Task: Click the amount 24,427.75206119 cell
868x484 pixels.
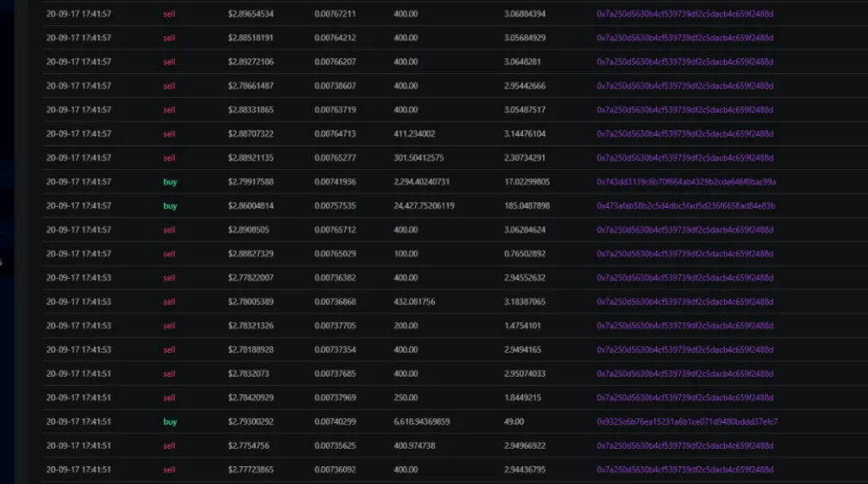Action: click(x=424, y=205)
